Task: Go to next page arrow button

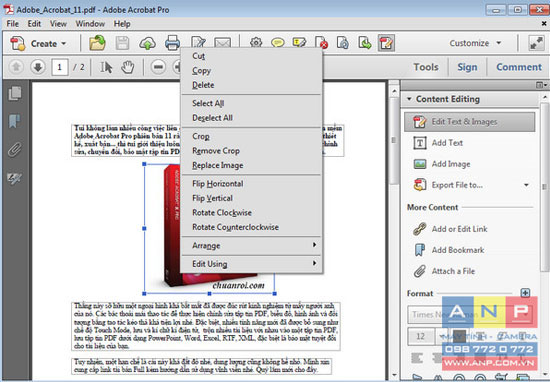Action: pyautogui.click(x=38, y=67)
